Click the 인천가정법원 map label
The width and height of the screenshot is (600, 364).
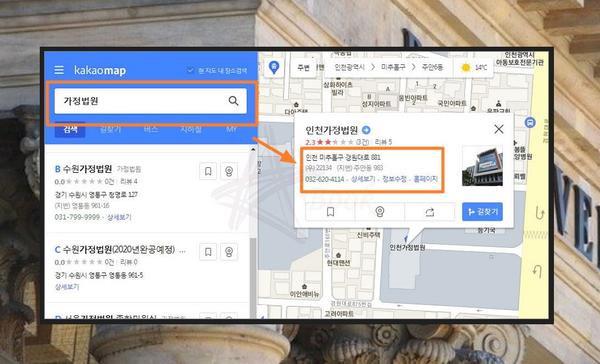407,247
